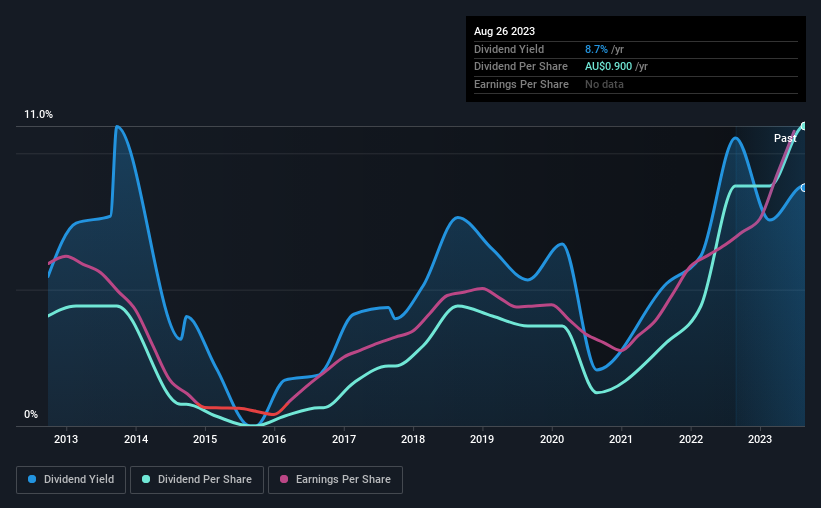Click the 0% y-axis baseline label

tap(31, 415)
